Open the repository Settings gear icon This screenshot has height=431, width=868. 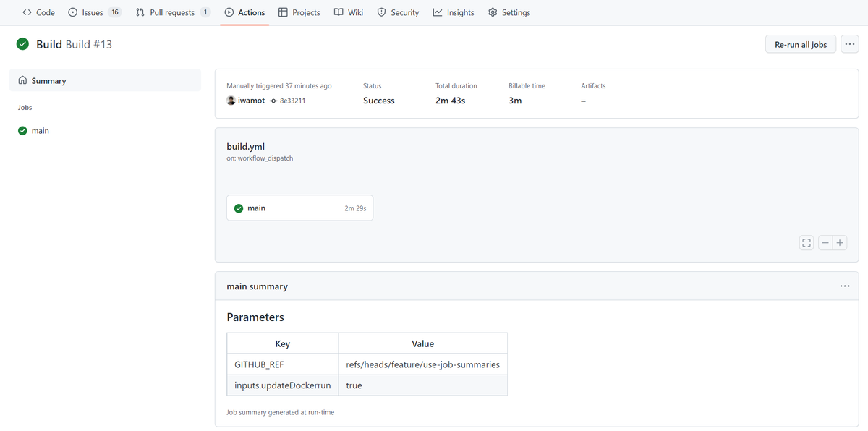(493, 12)
